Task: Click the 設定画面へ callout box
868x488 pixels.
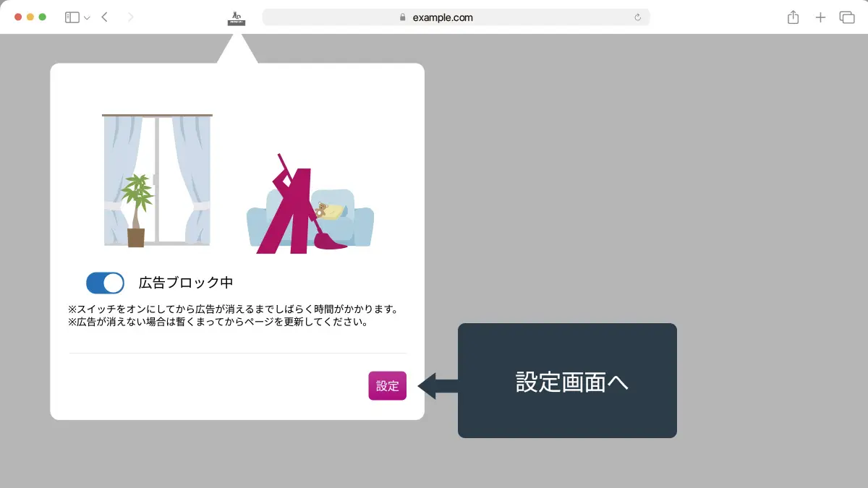Action: coord(567,380)
